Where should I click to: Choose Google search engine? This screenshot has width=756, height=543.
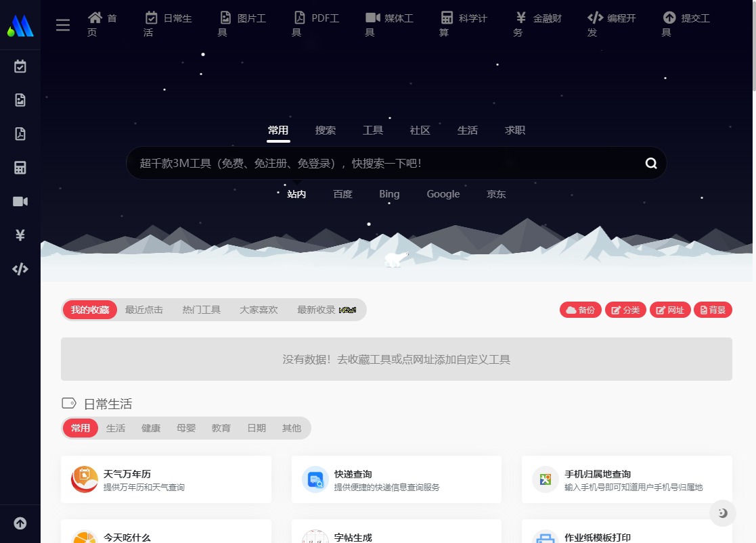click(x=443, y=194)
